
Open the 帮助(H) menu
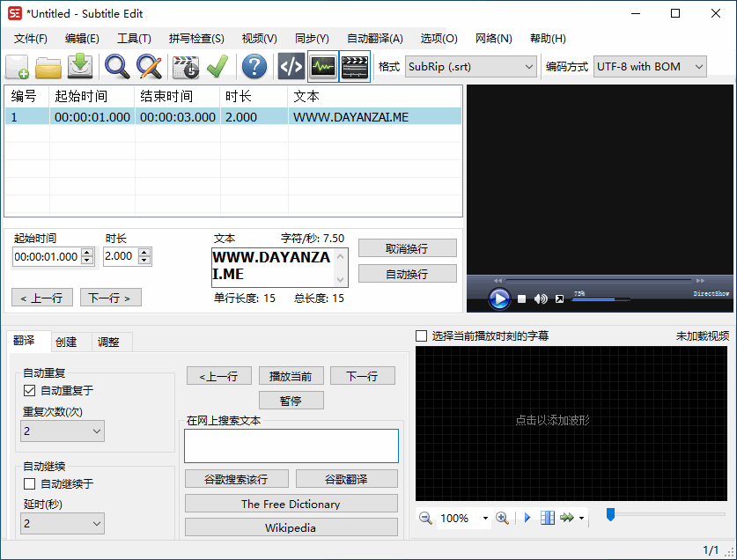click(x=548, y=39)
